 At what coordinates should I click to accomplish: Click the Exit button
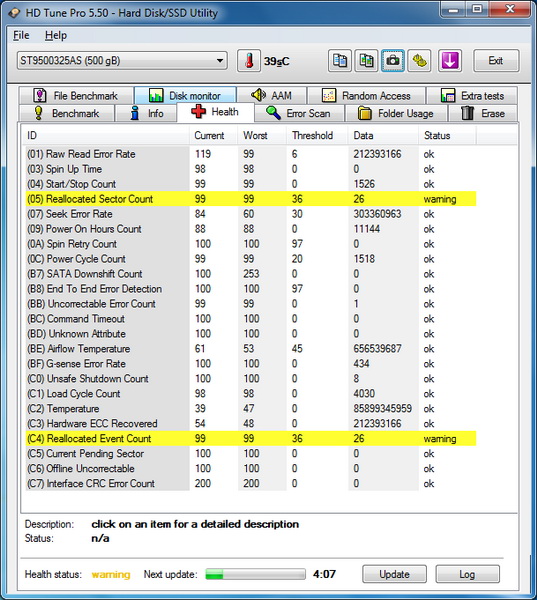tap(496, 60)
